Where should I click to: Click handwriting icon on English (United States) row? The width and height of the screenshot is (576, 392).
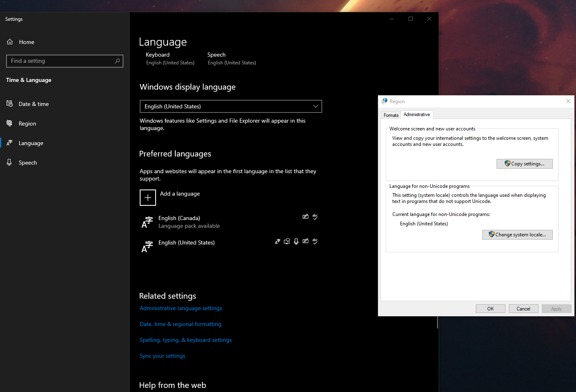click(306, 241)
